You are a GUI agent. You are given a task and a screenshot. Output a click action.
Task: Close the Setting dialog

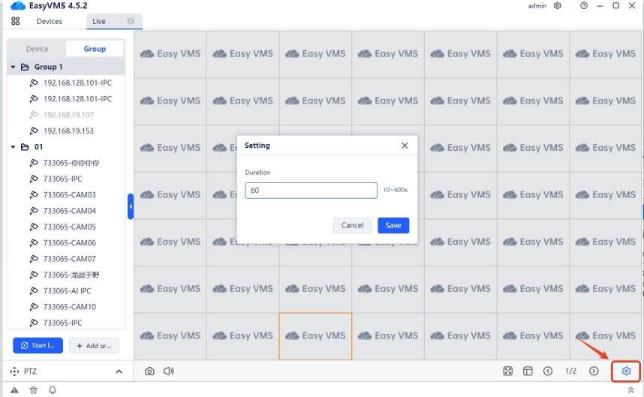[405, 146]
